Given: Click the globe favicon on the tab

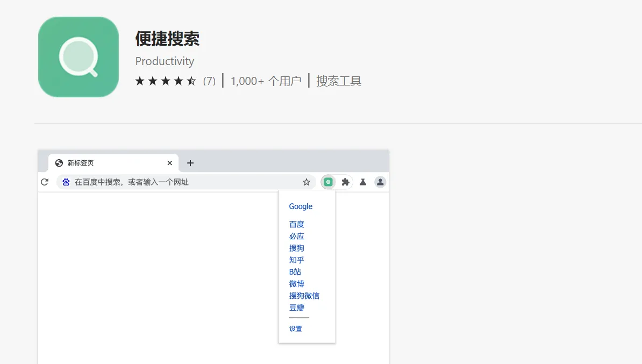Looking at the screenshot, I should pos(59,163).
